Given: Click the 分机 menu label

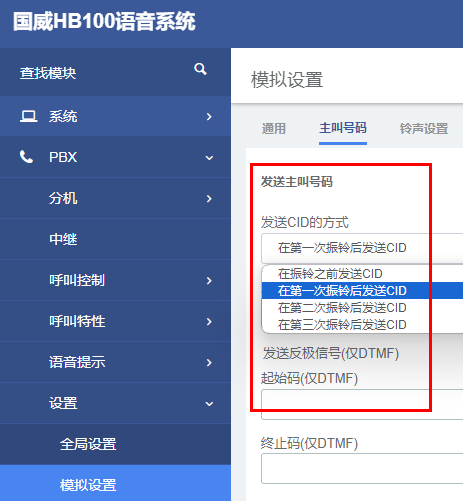Looking at the screenshot, I should click(63, 198).
